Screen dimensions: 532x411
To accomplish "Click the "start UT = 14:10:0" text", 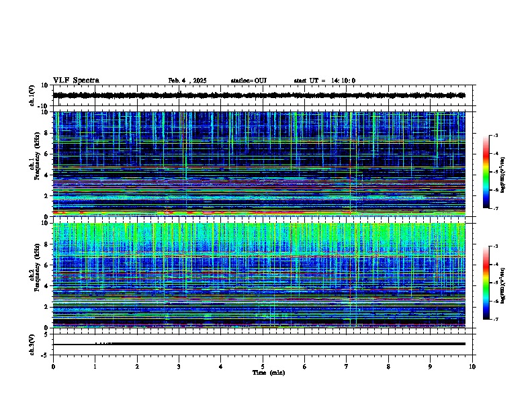I will tap(324, 81).
